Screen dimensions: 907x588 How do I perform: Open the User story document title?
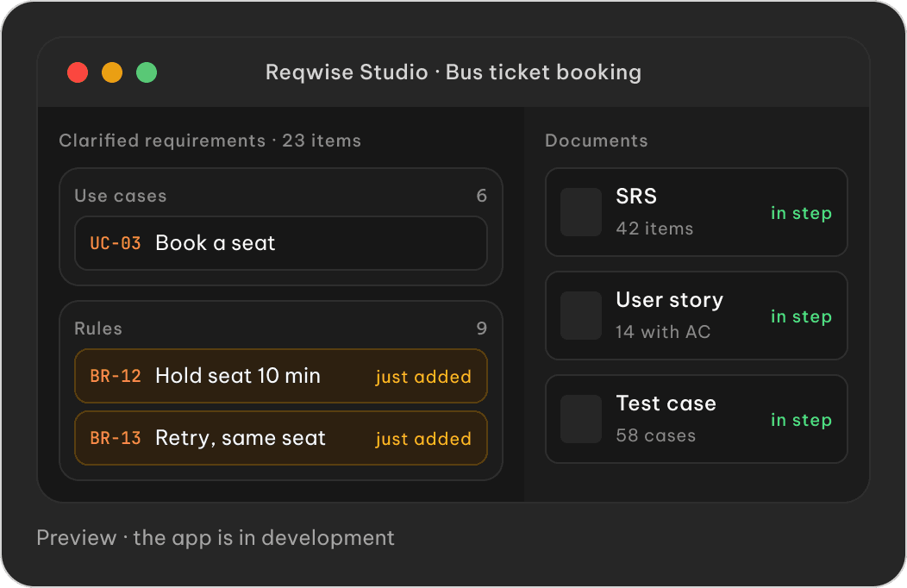tap(669, 300)
